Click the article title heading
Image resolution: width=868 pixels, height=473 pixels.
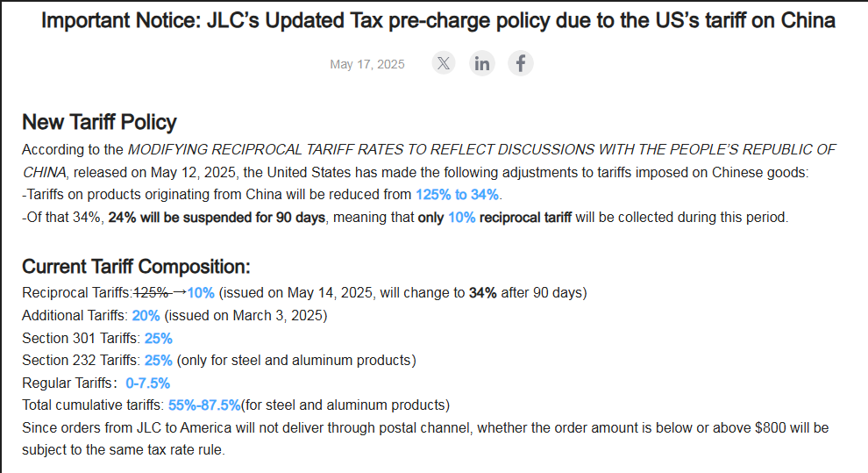click(438, 21)
